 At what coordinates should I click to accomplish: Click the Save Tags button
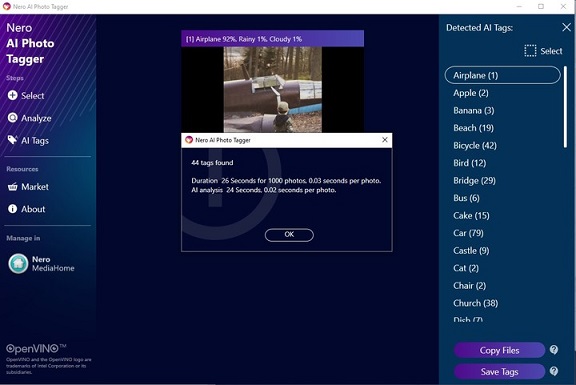tap(499, 371)
